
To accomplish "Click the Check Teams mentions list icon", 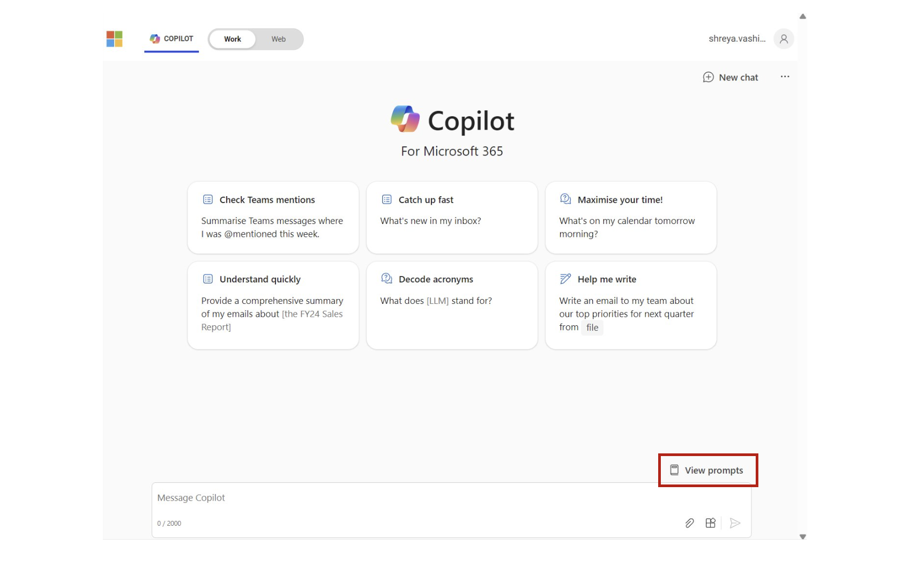I will point(208,199).
